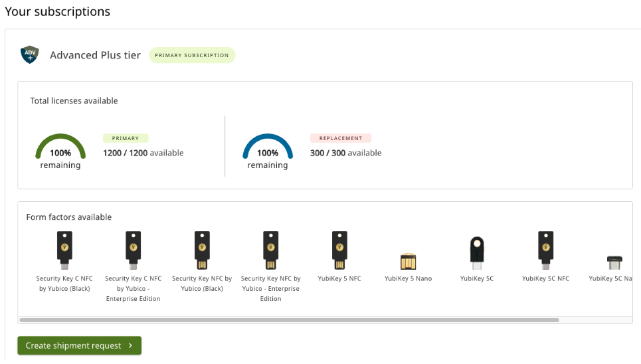The width and height of the screenshot is (641, 364).
Task: Select the Security Key C NFC Black key image
Action: pos(64,250)
